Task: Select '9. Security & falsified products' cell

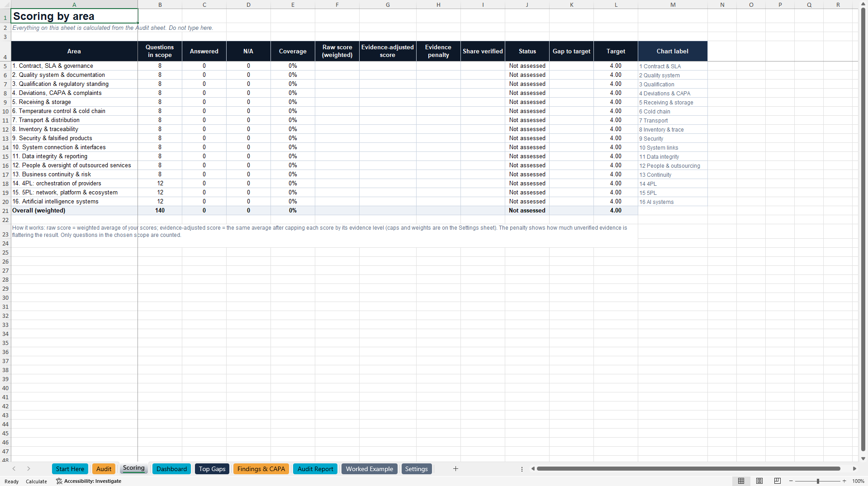Action: (74, 138)
